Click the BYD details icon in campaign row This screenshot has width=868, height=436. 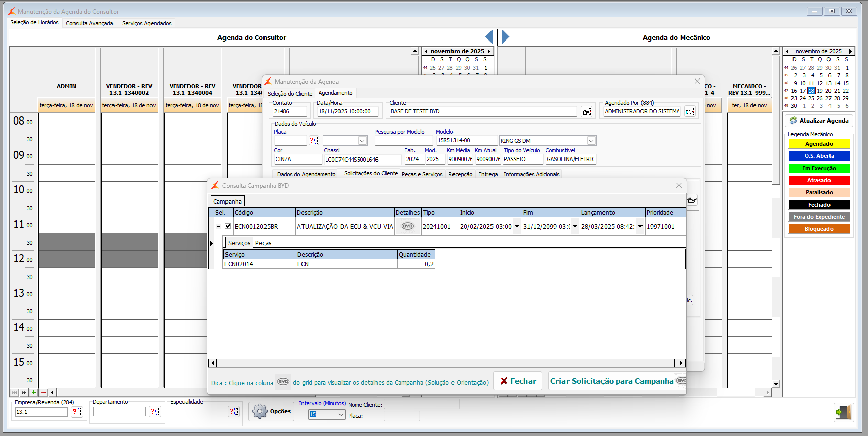click(x=407, y=226)
